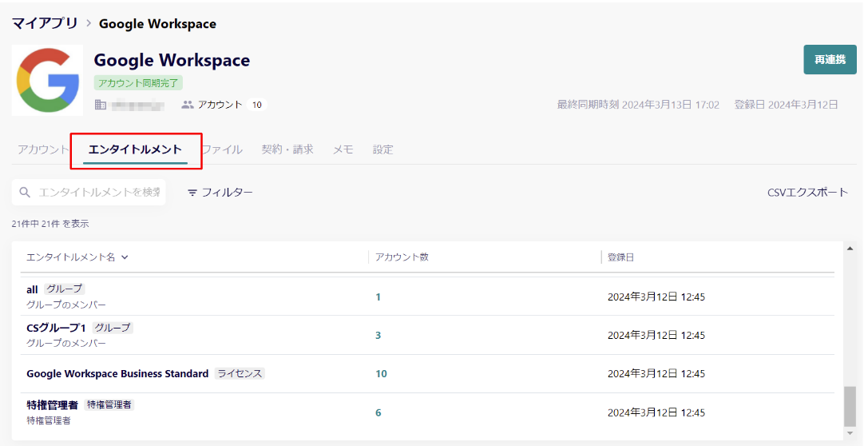Click the 21件中 21件 を表示 text
The width and height of the screenshot is (868, 446).
coord(50,224)
